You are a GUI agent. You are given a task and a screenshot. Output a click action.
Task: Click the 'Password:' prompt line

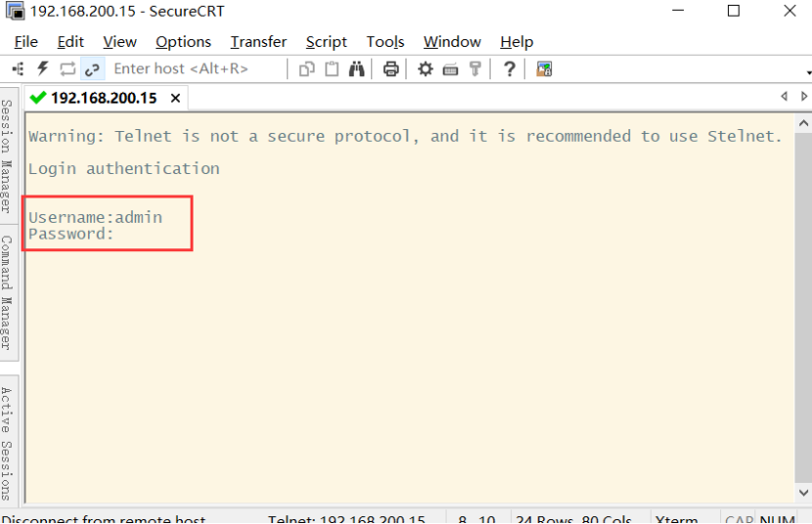(71, 234)
